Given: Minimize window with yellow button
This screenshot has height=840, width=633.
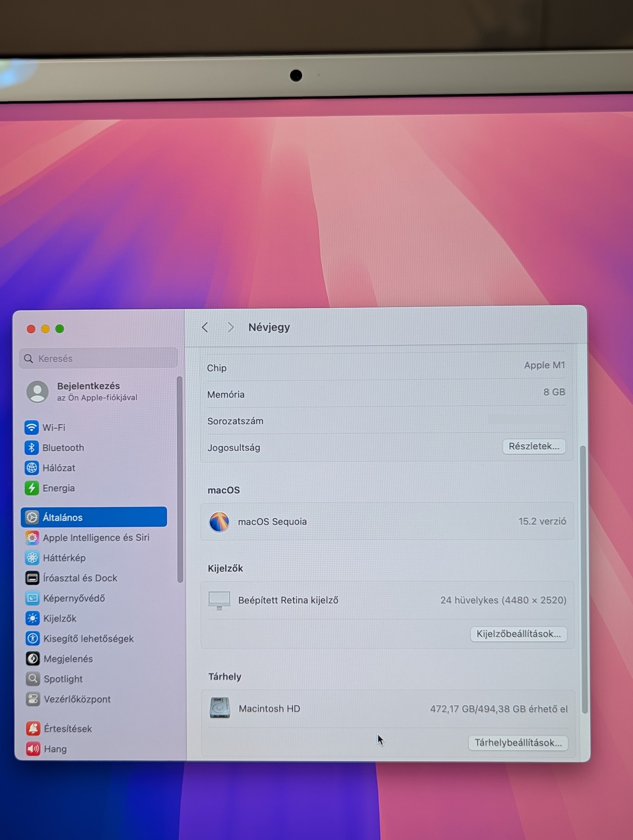Looking at the screenshot, I should (45, 329).
